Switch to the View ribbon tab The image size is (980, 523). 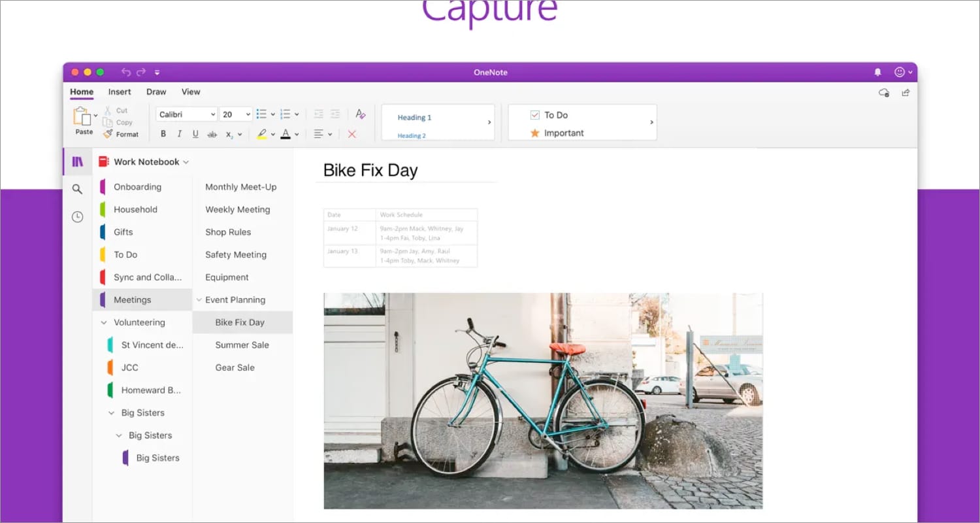191,92
